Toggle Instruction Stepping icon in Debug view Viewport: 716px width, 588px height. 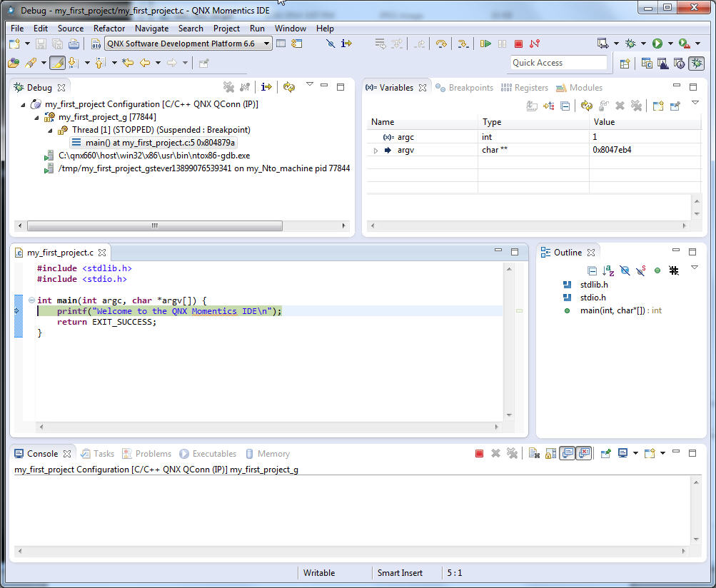coord(266,87)
